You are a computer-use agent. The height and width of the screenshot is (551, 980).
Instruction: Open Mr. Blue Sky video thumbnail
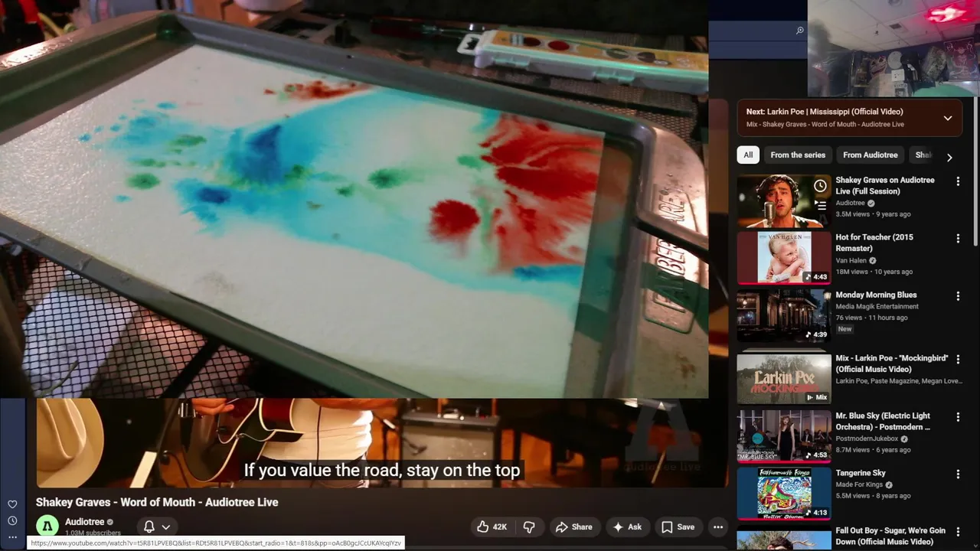(x=784, y=436)
